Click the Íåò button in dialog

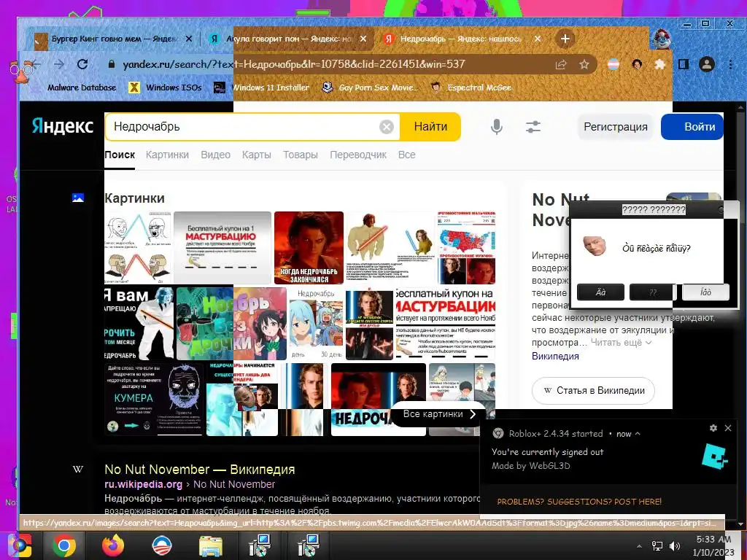pos(705,292)
